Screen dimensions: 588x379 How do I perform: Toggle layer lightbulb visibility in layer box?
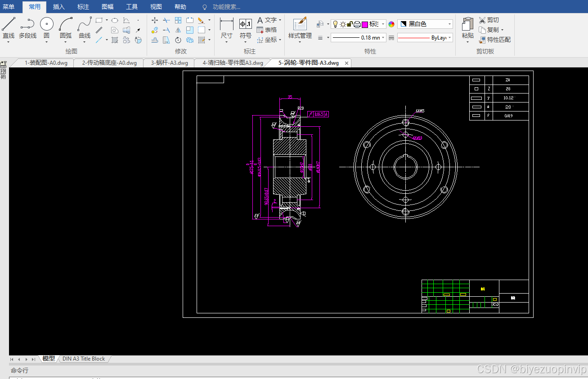335,24
